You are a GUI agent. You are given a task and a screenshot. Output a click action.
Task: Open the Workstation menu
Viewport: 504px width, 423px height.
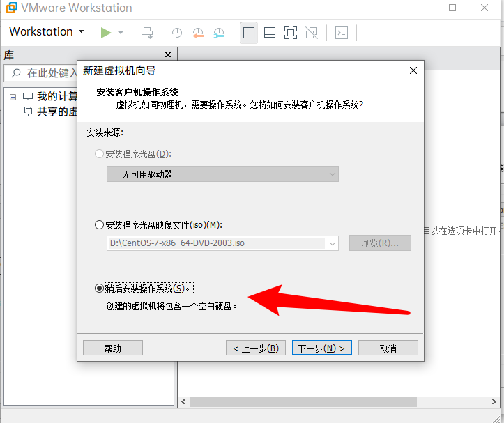pos(47,32)
